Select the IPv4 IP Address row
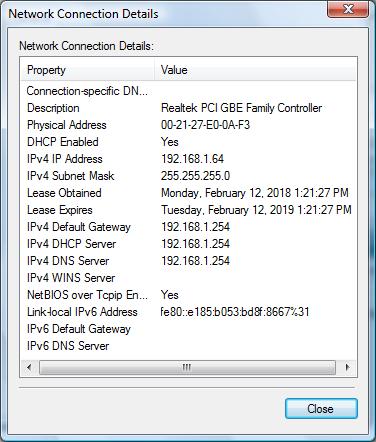The image size is (376, 442). (x=189, y=159)
